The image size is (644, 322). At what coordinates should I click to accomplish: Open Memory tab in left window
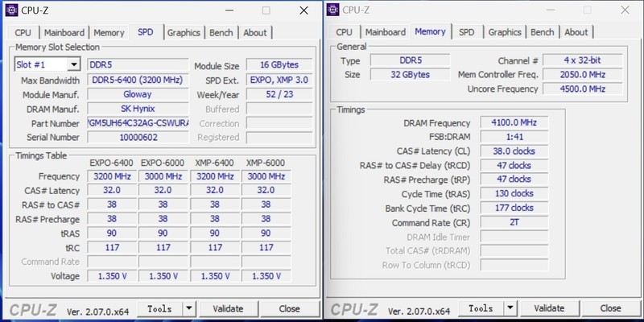[x=109, y=33]
